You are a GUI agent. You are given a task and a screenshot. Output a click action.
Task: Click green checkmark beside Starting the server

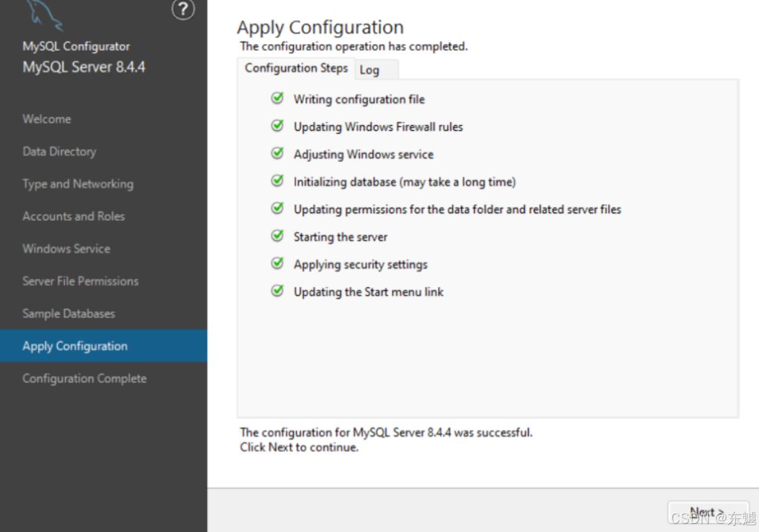tap(278, 236)
